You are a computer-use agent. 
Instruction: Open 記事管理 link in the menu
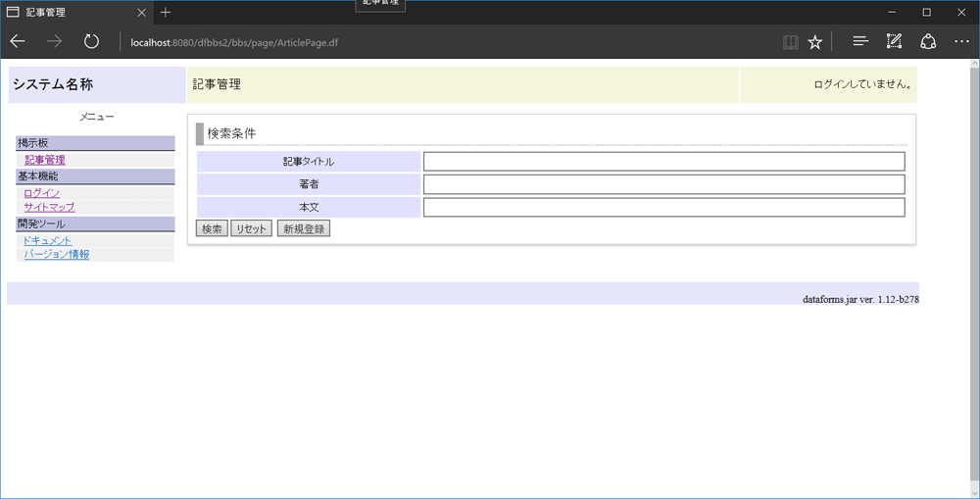click(x=45, y=160)
